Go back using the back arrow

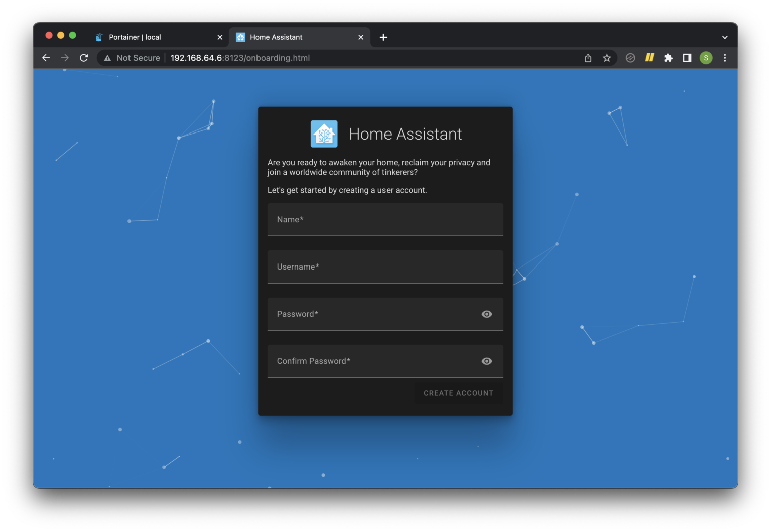[x=46, y=58]
